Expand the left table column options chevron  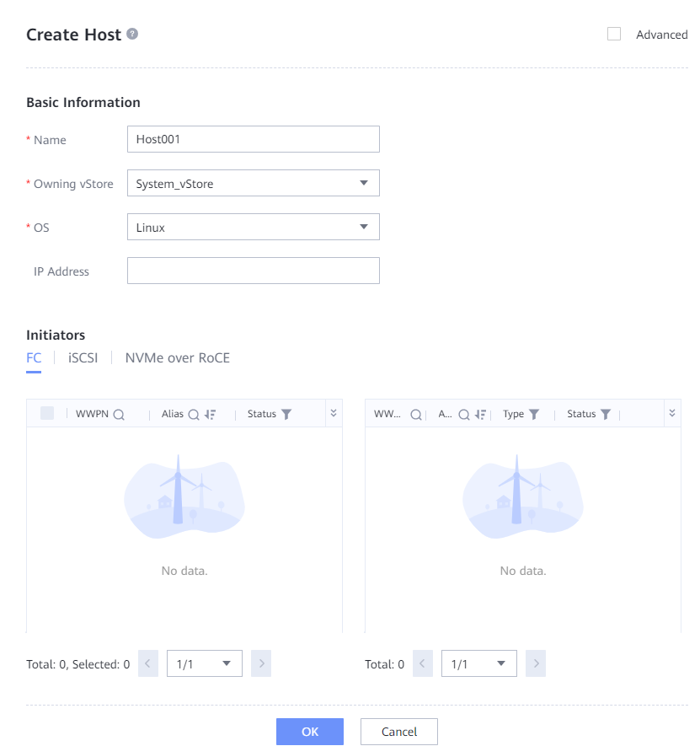coord(333,413)
